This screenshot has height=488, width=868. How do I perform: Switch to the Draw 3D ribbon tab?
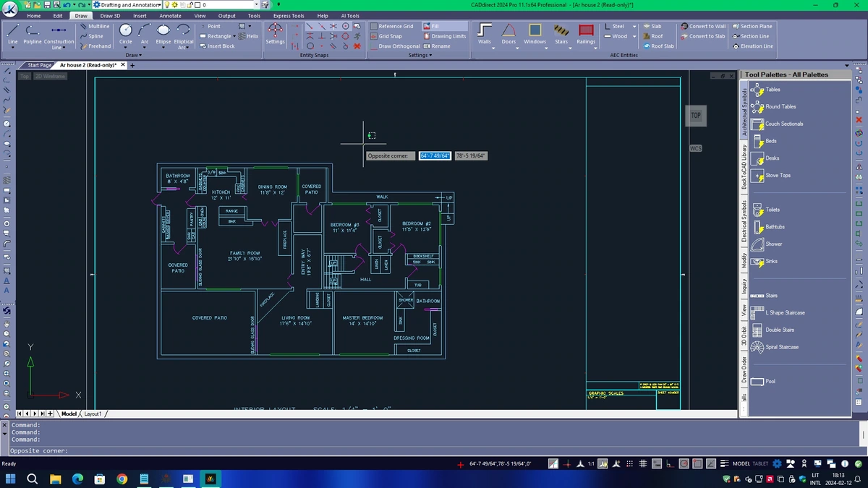(111, 15)
